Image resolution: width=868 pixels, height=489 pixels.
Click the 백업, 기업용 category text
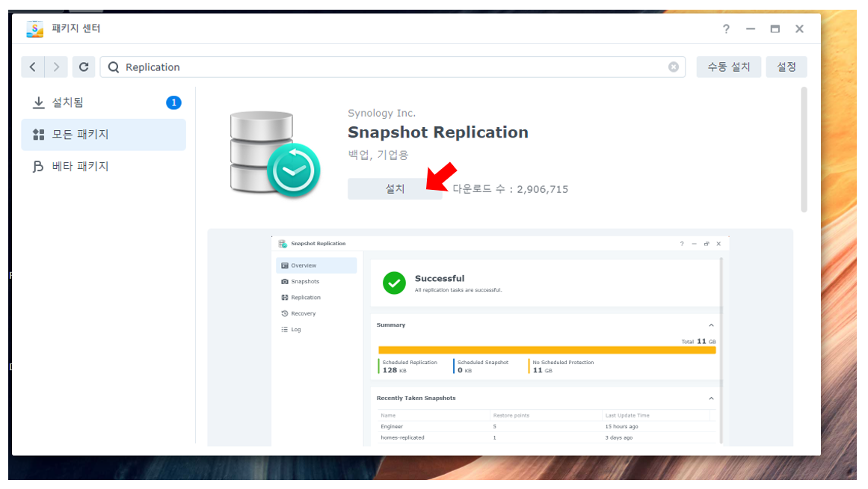(378, 155)
